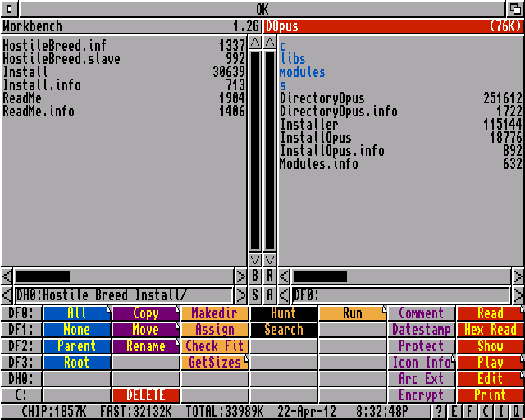Click the Makedir button

(215, 313)
